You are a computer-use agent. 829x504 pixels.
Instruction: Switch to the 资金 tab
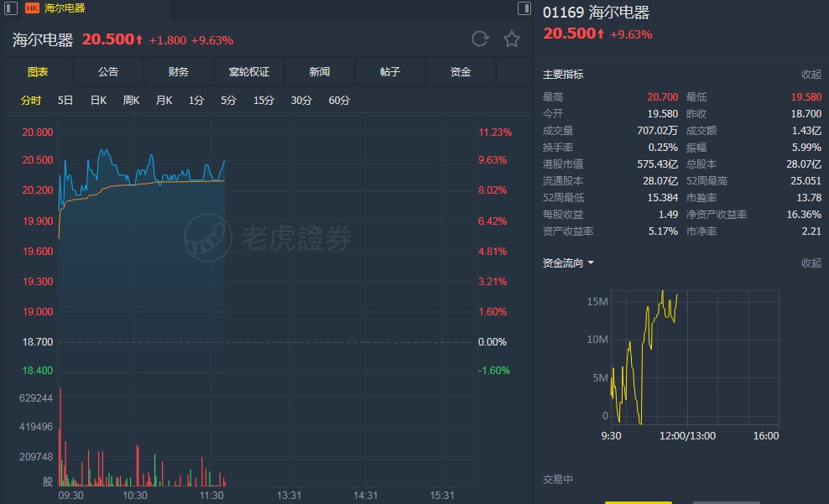point(461,72)
